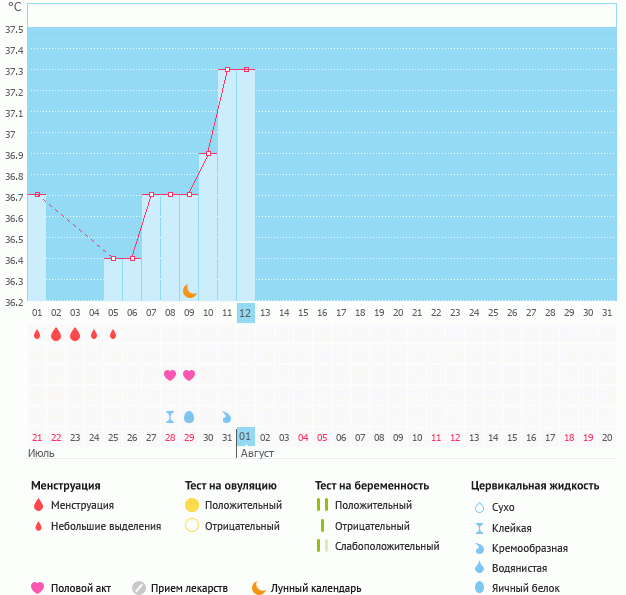Click the crescent moon icon on the chart

coord(189,291)
